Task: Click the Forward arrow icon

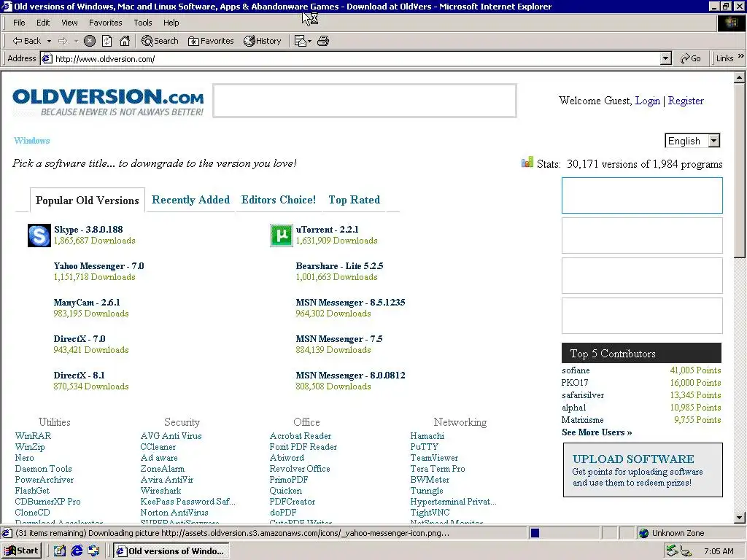Action: click(63, 41)
